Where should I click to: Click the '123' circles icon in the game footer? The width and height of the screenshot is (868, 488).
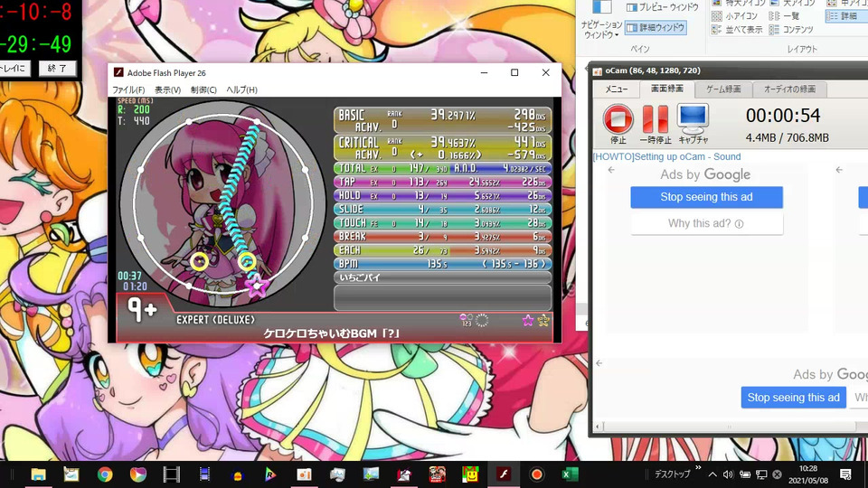tap(467, 320)
